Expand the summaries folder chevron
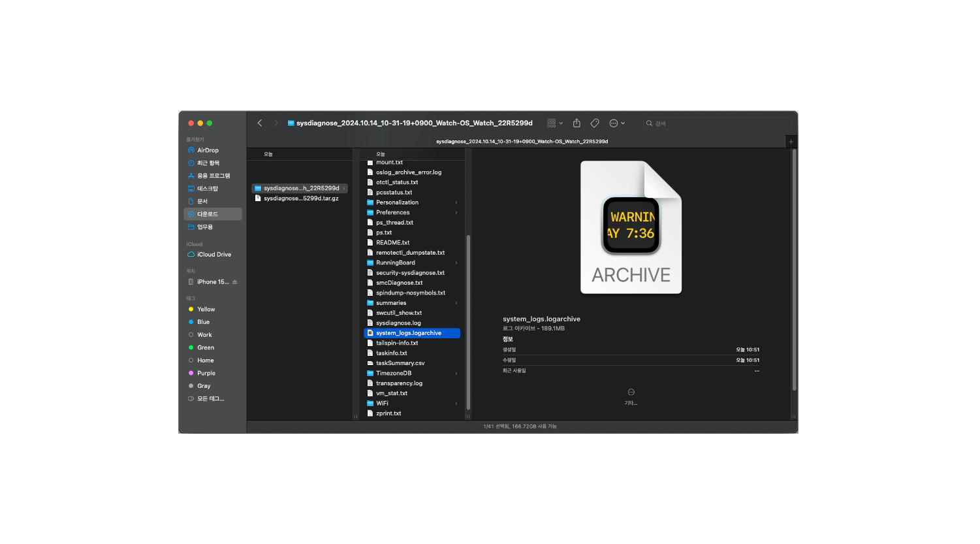 click(x=456, y=303)
